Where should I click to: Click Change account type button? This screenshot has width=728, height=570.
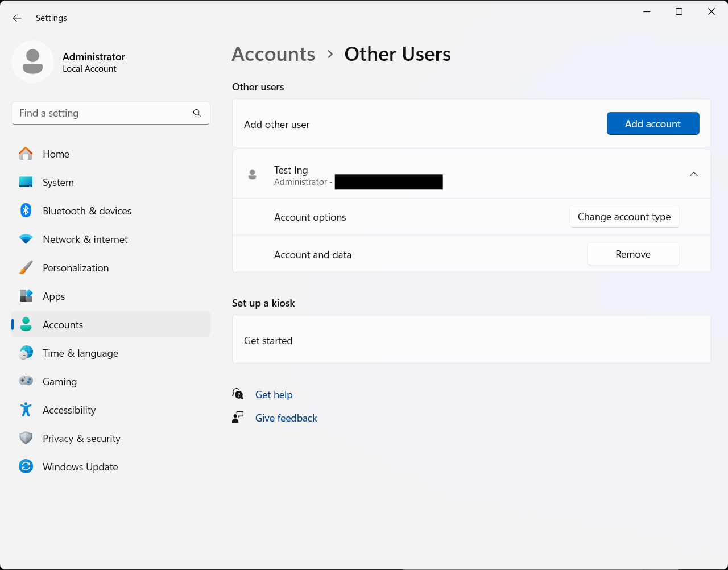624,217
